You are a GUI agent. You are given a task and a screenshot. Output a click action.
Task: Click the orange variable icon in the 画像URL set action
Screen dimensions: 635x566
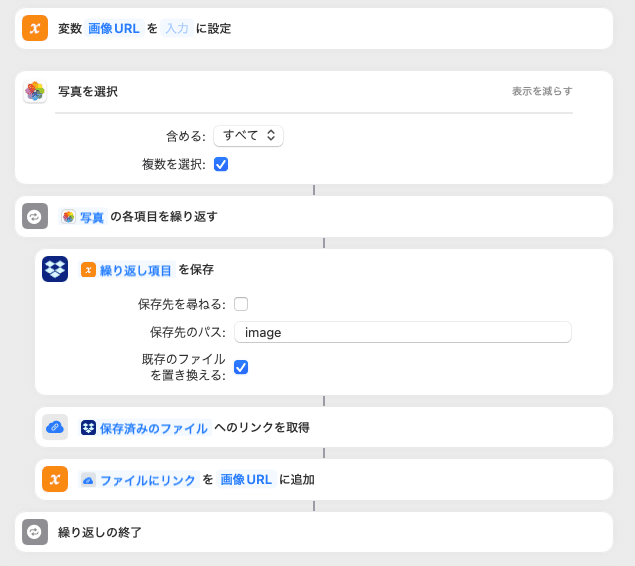[35, 28]
